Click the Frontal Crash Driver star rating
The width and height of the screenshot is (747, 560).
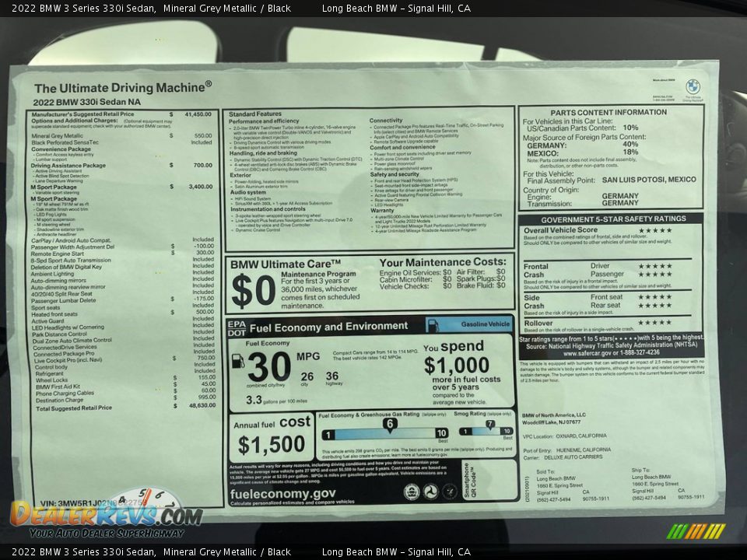pos(655,266)
